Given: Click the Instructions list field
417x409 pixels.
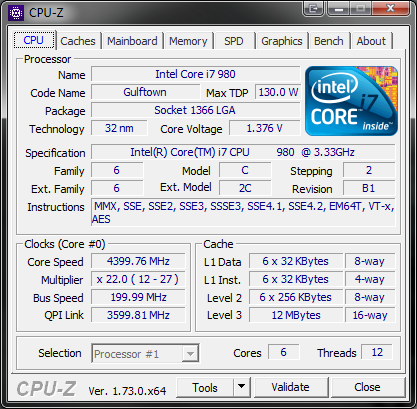Looking at the screenshot, I should pos(243,213).
